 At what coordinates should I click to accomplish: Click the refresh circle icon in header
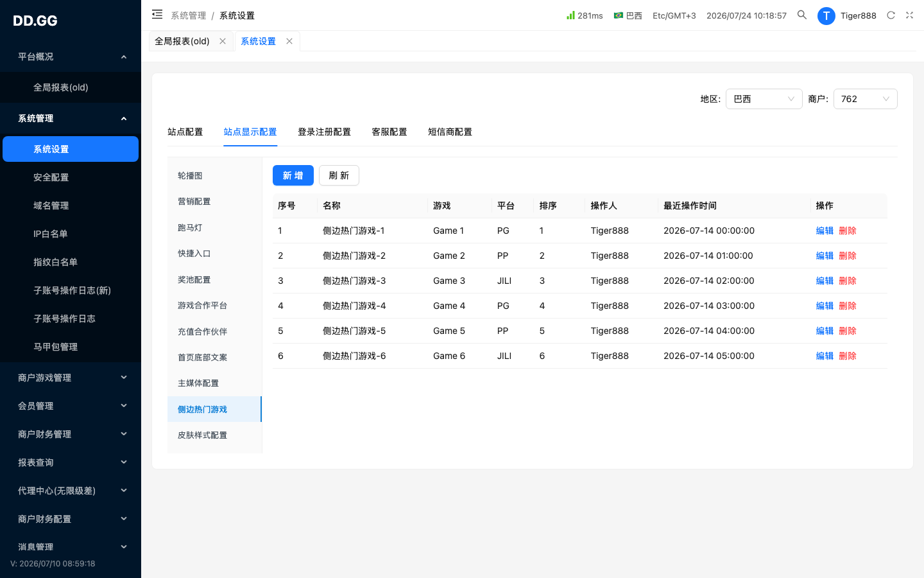891,15
